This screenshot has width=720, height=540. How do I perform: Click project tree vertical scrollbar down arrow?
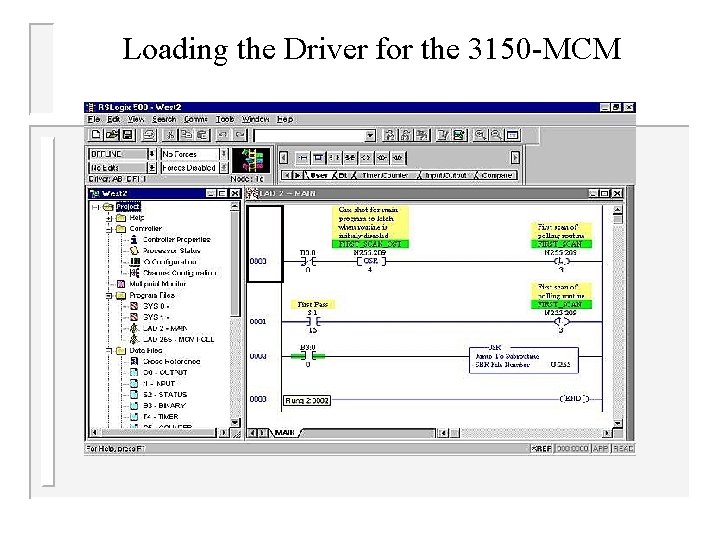pos(235,422)
